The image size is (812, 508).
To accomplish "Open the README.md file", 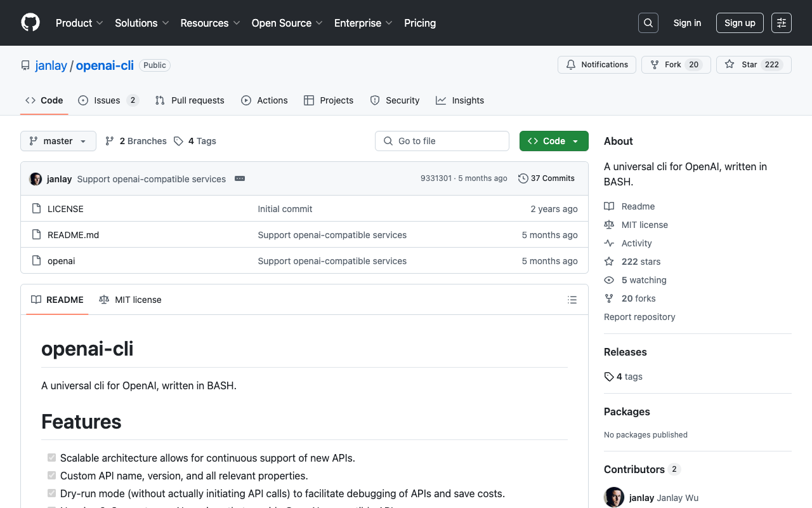I will point(73,235).
